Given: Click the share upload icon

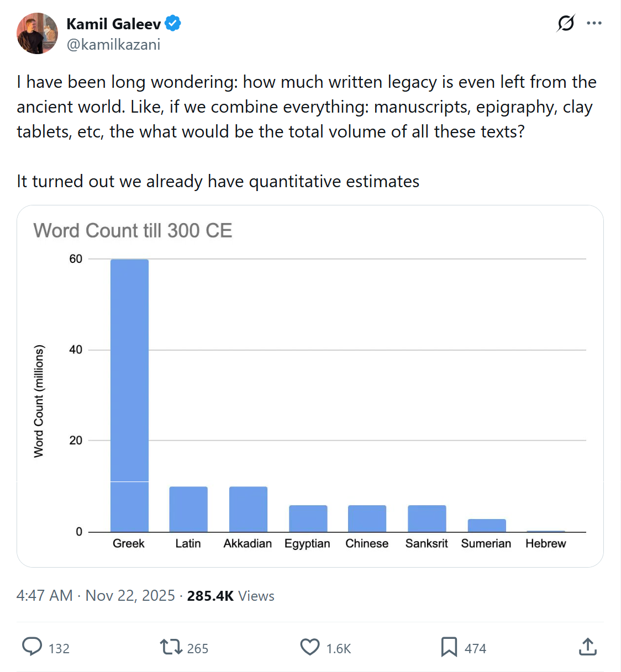Looking at the screenshot, I should [588, 647].
